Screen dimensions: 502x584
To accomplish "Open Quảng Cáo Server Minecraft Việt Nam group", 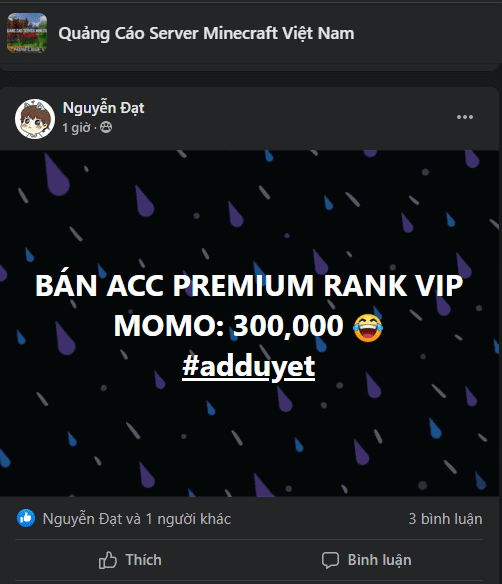I will [206, 33].
